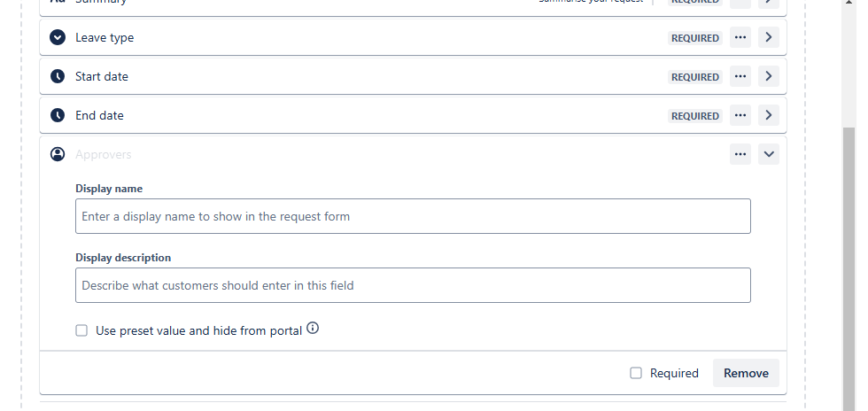Open more options for End date field
The height and width of the screenshot is (411, 868).
coord(740,115)
